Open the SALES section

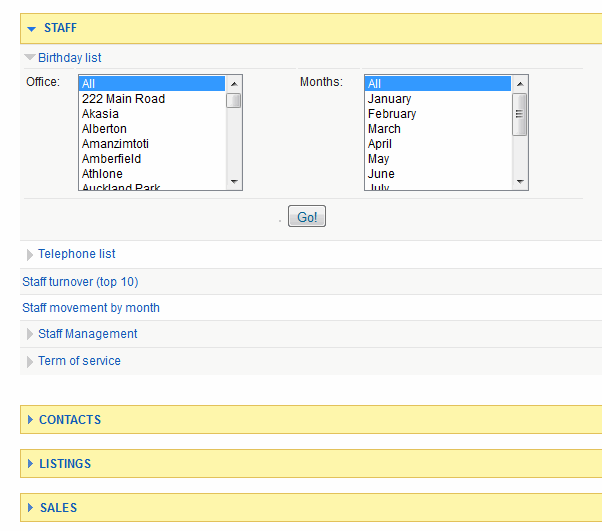[58, 508]
